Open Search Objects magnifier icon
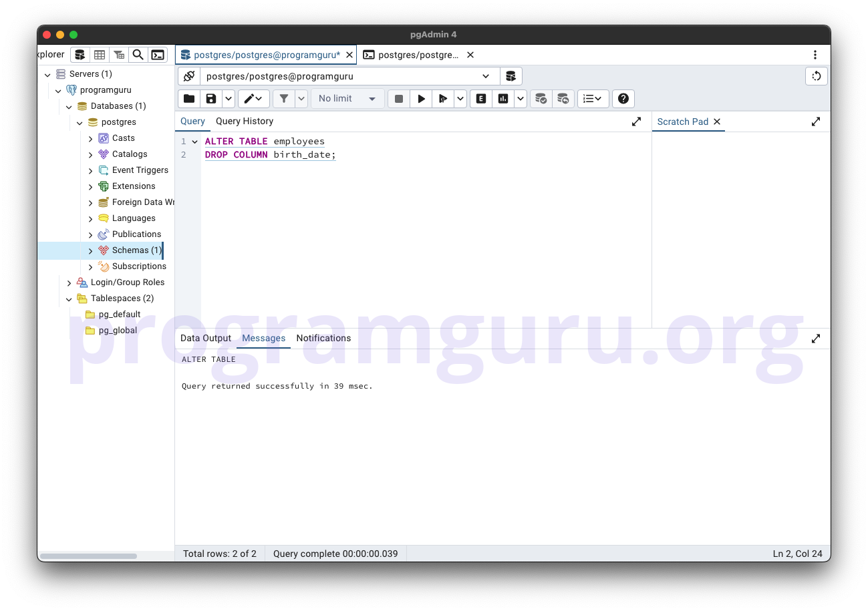The width and height of the screenshot is (868, 611). [138, 55]
